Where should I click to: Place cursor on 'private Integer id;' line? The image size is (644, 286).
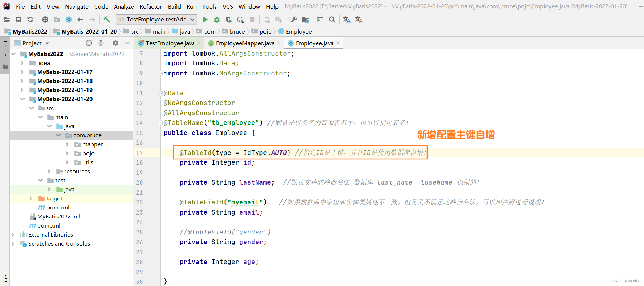pyautogui.click(x=217, y=162)
